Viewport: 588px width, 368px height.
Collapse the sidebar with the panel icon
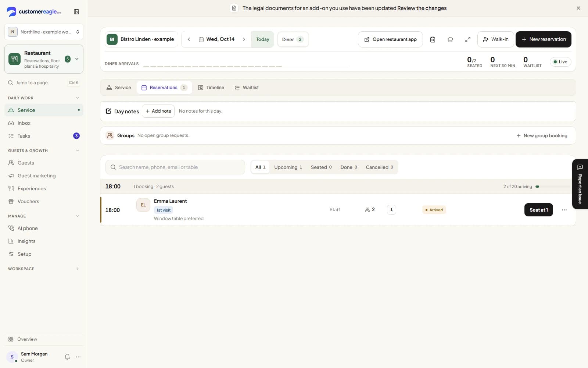point(76,12)
